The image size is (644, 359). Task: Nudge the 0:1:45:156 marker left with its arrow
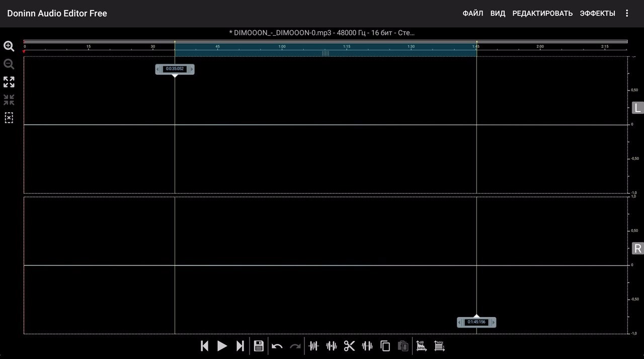click(x=460, y=322)
